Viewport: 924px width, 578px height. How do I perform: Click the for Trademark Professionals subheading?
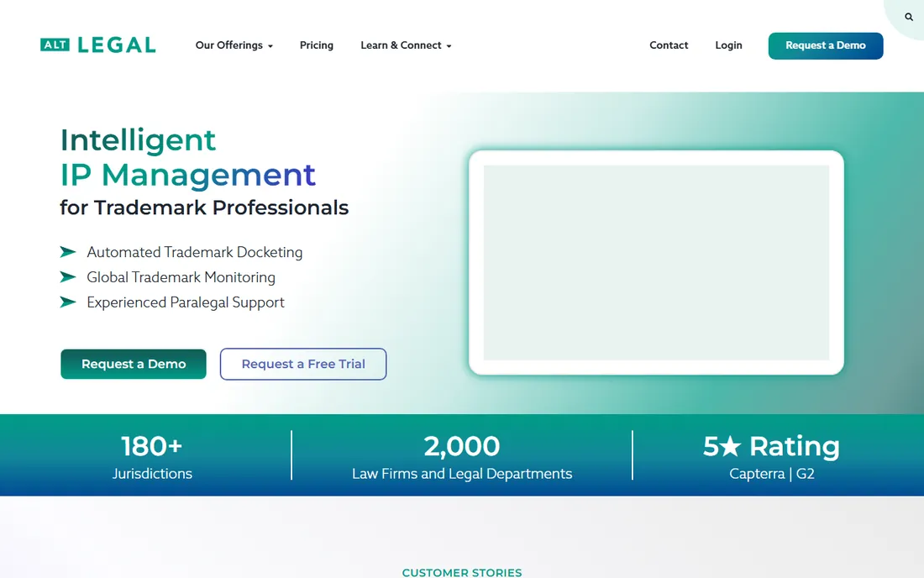point(204,208)
